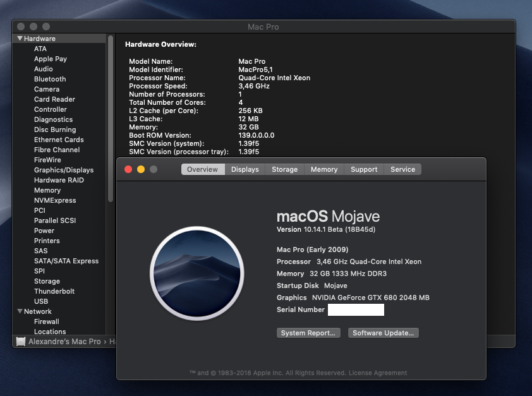Click the Version 10.14.1 Beta text

coord(326,229)
